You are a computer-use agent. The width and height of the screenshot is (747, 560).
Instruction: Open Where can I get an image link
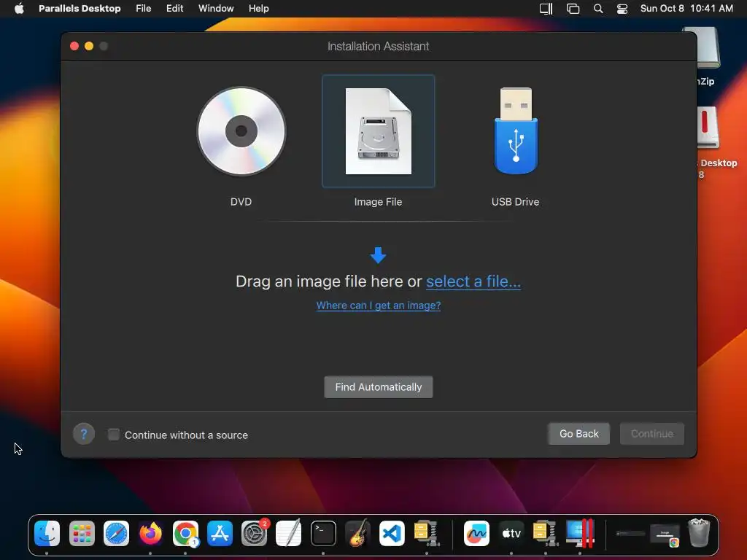(x=379, y=306)
